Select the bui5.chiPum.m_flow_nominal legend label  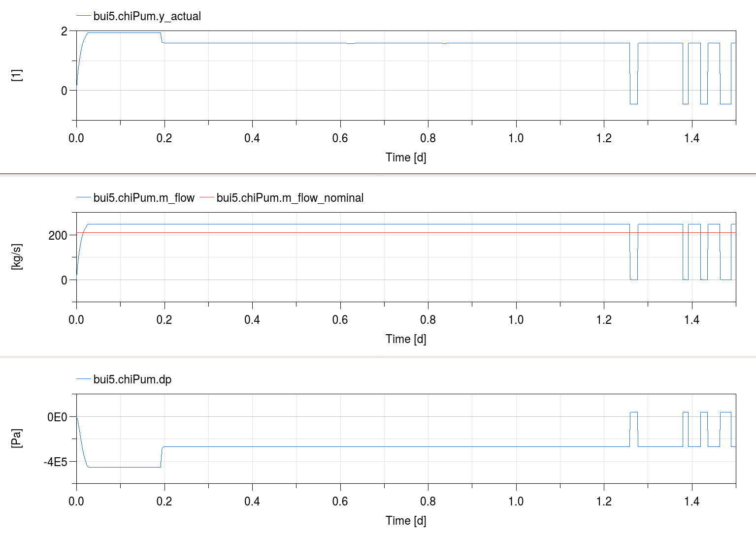pos(291,198)
